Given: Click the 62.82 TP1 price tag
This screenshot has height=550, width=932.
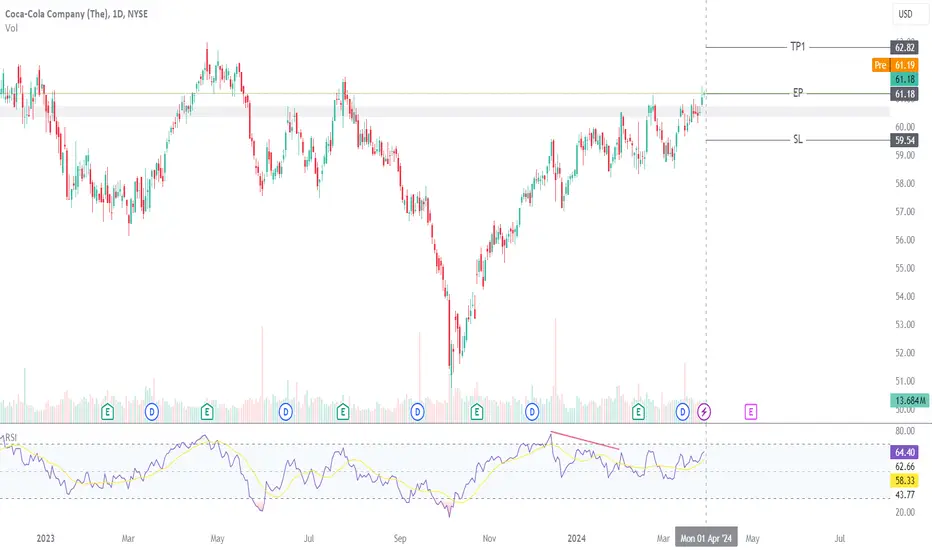Looking at the screenshot, I should point(905,47).
